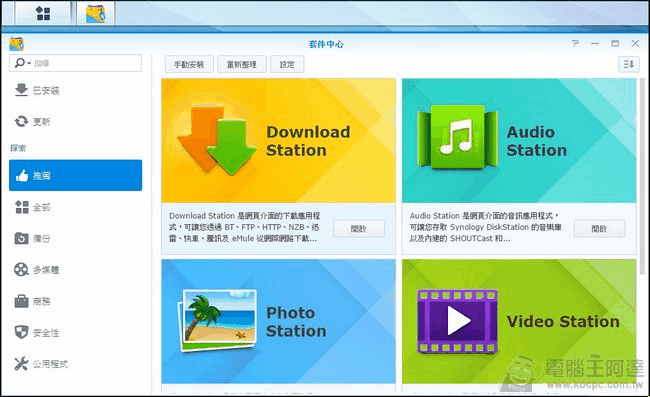Click the Photo Station beach photo icon
650x397 pixels.
(217, 321)
